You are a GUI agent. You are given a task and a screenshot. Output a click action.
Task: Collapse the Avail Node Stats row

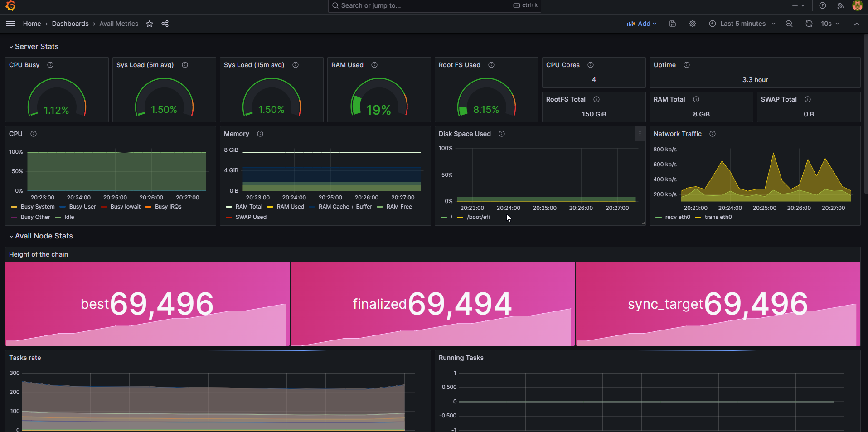(x=11, y=236)
